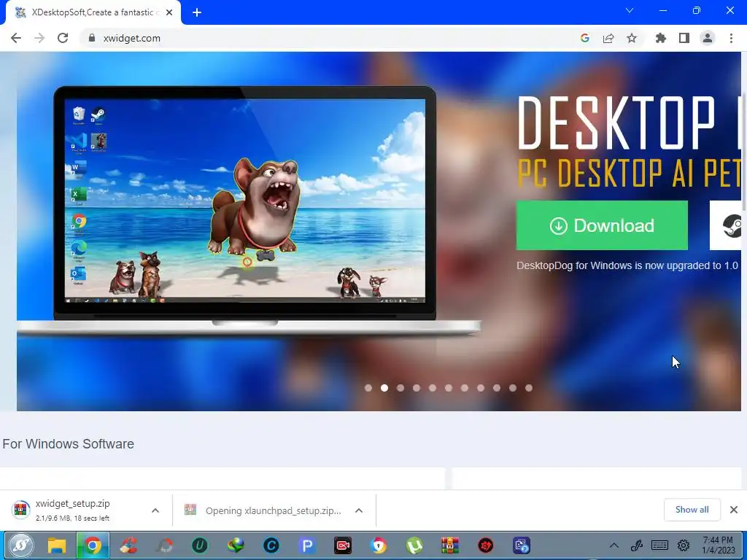Click the Google icon in the address bar

pyautogui.click(x=585, y=38)
